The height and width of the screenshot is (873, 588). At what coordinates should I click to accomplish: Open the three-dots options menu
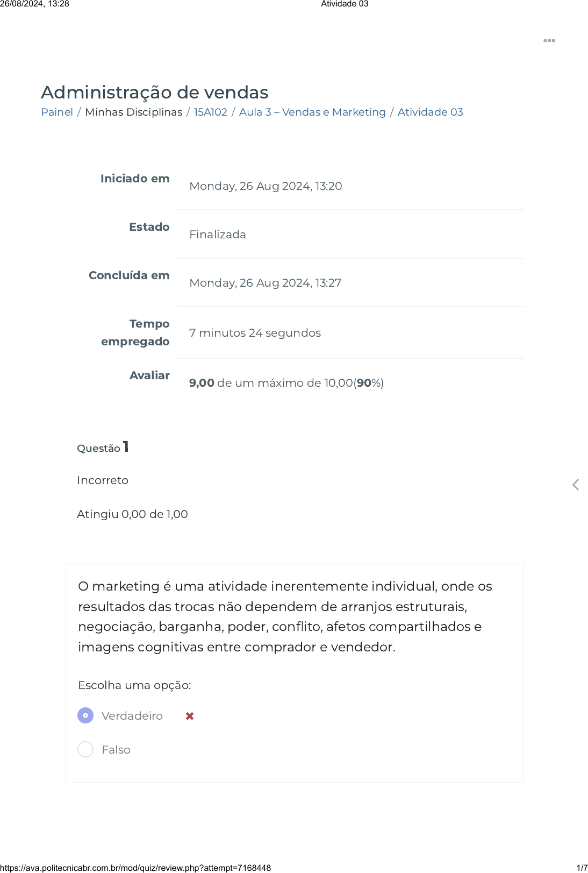click(549, 41)
